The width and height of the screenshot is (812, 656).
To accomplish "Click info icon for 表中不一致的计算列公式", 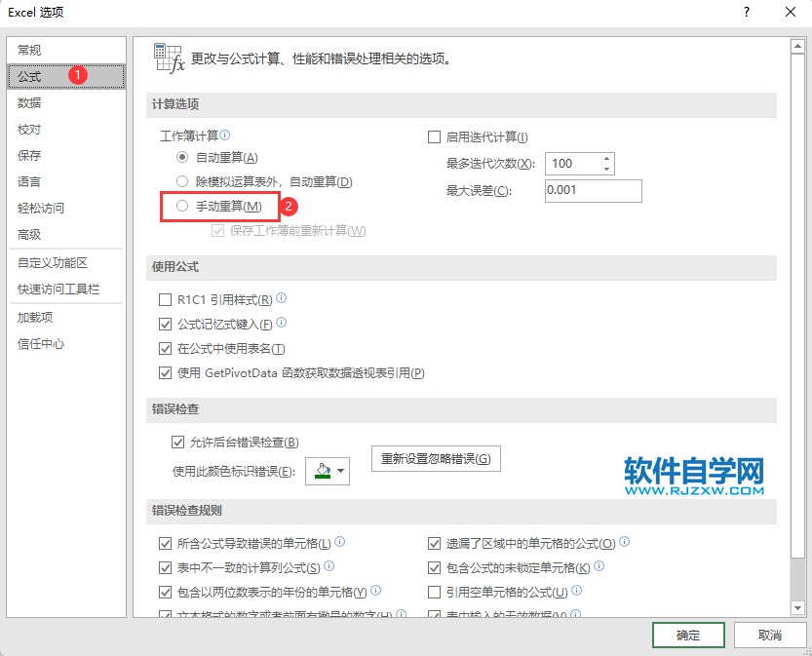I will coord(329,566).
